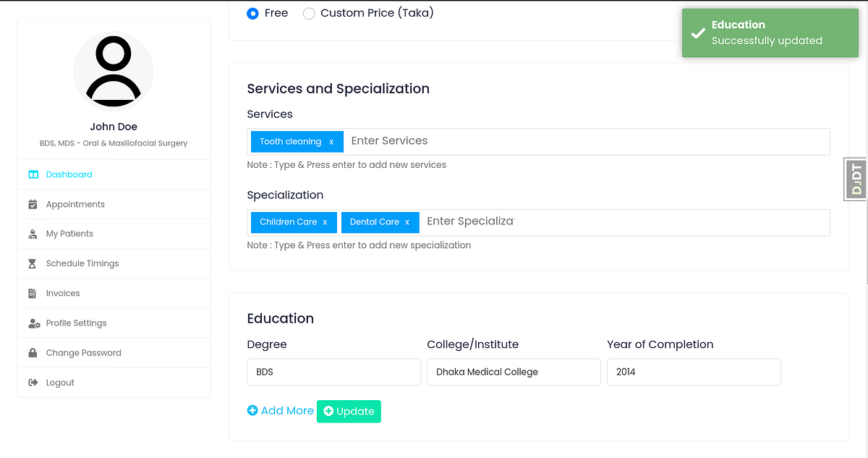Click the Appointments calendar icon
Image resolution: width=868 pixels, height=458 pixels.
pyautogui.click(x=33, y=205)
